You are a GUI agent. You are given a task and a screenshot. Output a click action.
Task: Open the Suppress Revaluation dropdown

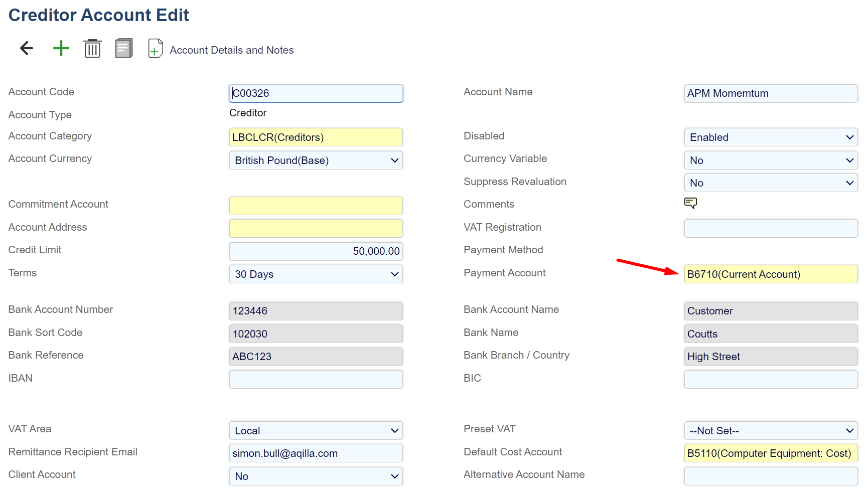(x=770, y=183)
